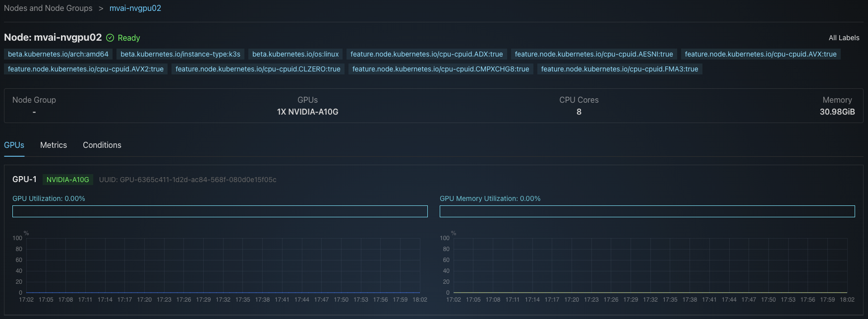Screen dimensions: 868x319
Task: Click the arch:amd64 label chip
Action: pos(58,54)
